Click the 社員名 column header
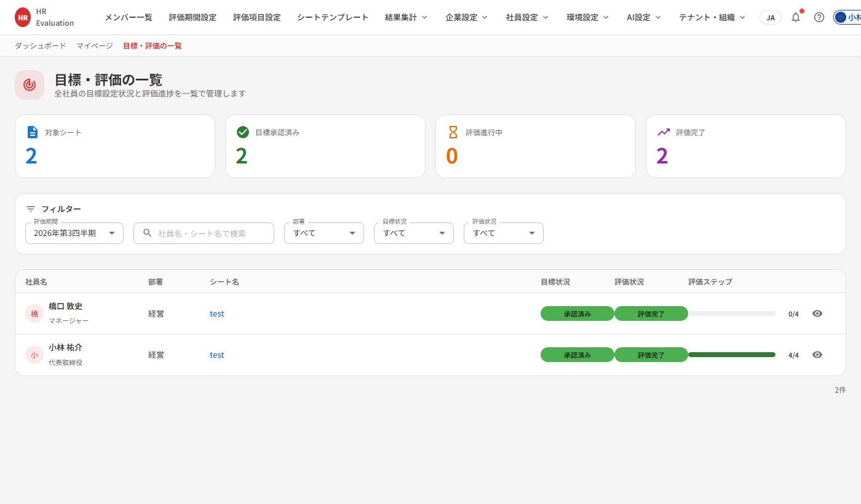 [x=36, y=282]
